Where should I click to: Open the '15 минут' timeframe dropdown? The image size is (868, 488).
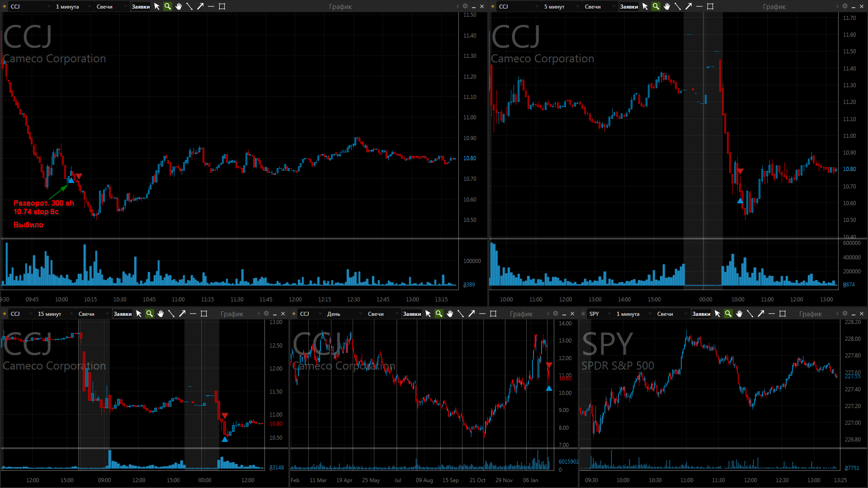point(54,314)
